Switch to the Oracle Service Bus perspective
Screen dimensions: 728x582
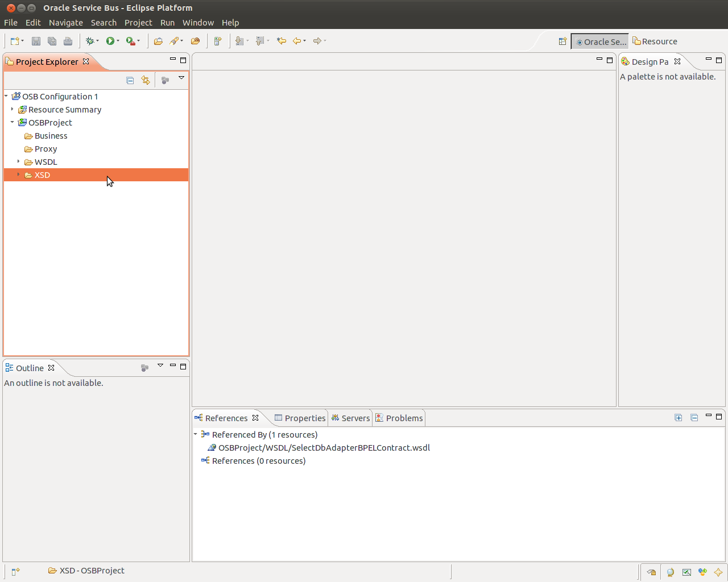click(600, 41)
